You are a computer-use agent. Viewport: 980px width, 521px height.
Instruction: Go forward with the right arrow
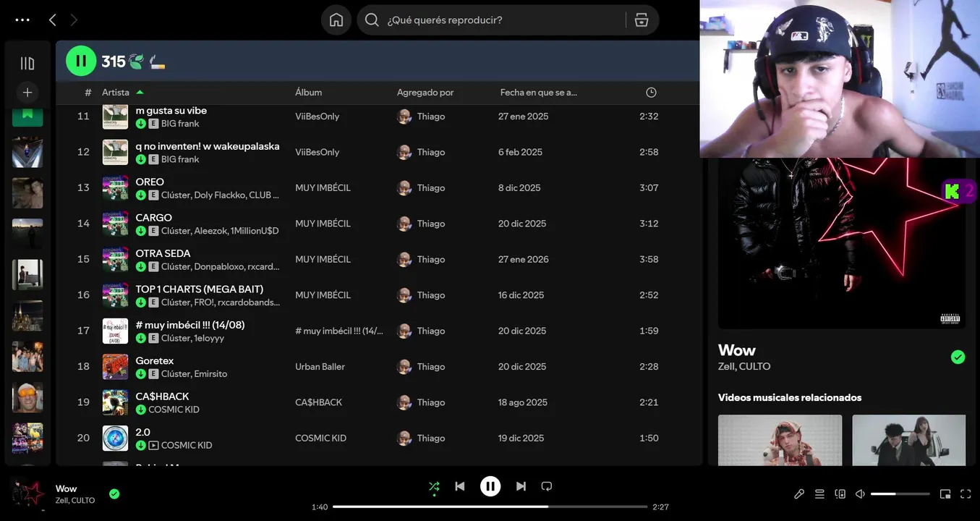coord(74,20)
